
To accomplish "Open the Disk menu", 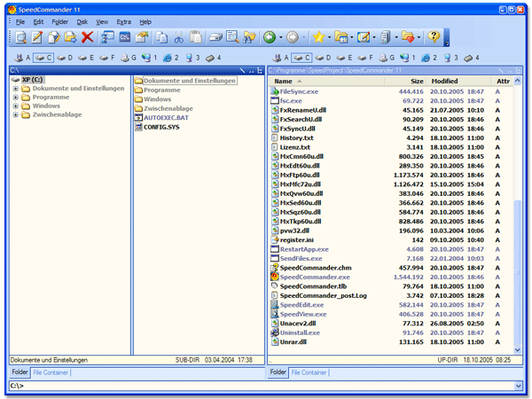I will 82,22.
